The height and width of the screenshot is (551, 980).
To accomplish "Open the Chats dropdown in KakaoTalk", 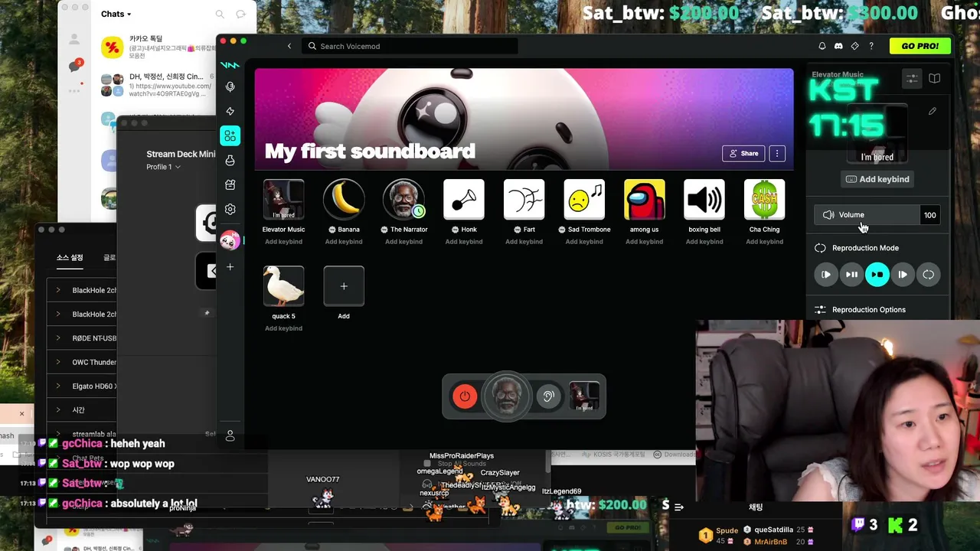I will [116, 14].
